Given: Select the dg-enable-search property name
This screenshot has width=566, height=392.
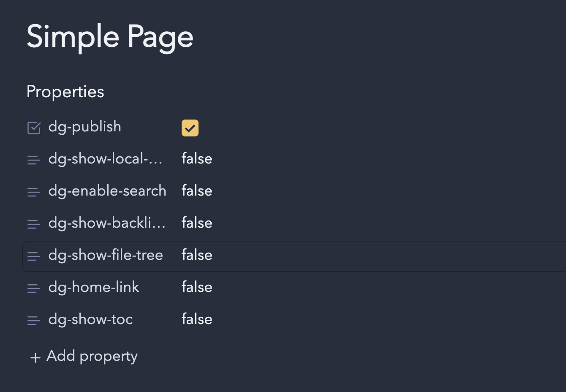Looking at the screenshot, I should pyautogui.click(x=107, y=191).
